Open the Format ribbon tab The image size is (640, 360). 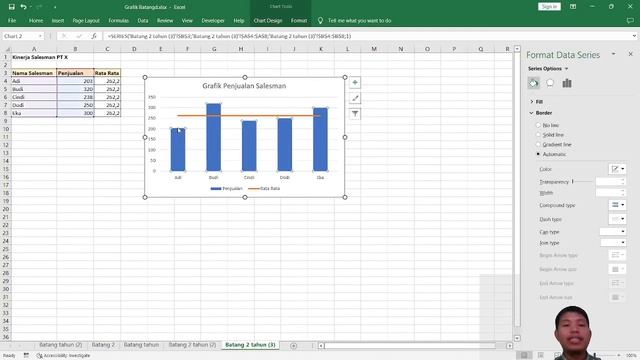point(299,20)
